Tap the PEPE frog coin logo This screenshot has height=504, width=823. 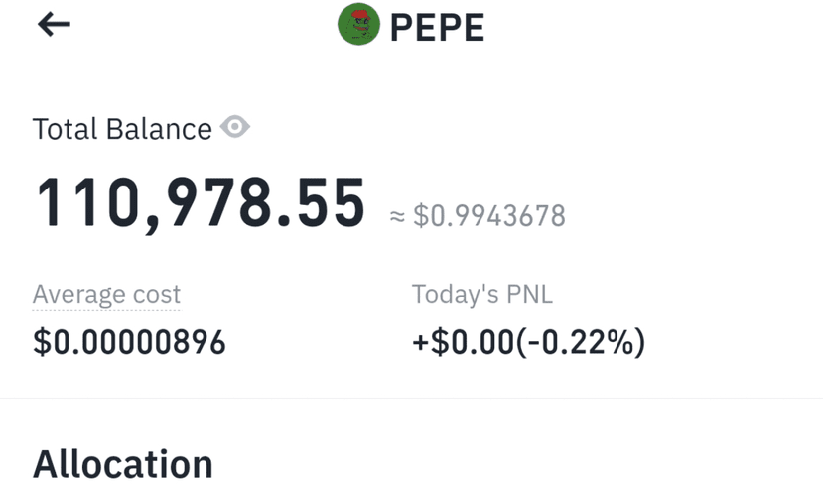(x=358, y=24)
